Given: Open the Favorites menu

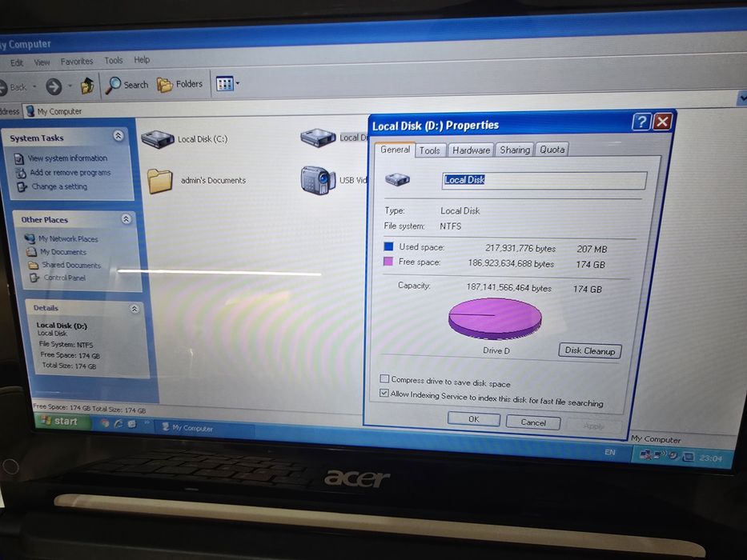Looking at the screenshot, I should click(x=77, y=62).
